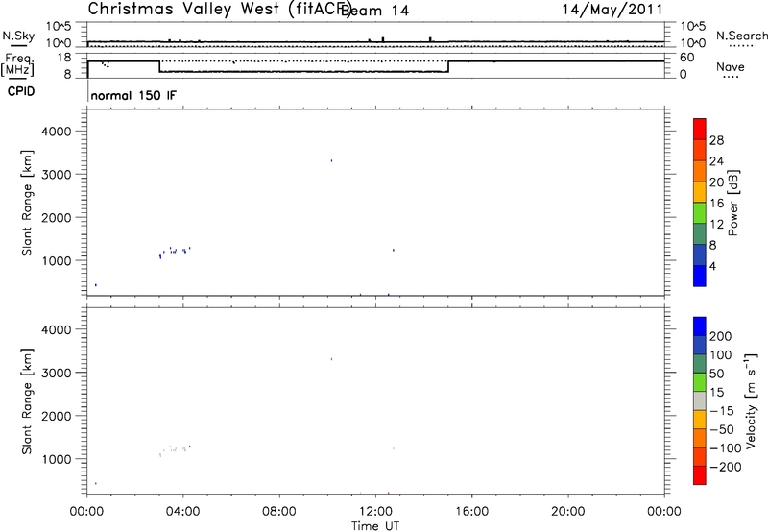The image size is (768, 532).
Task: Select the teal Power segment between 8 and 12
Action: point(700,233)
